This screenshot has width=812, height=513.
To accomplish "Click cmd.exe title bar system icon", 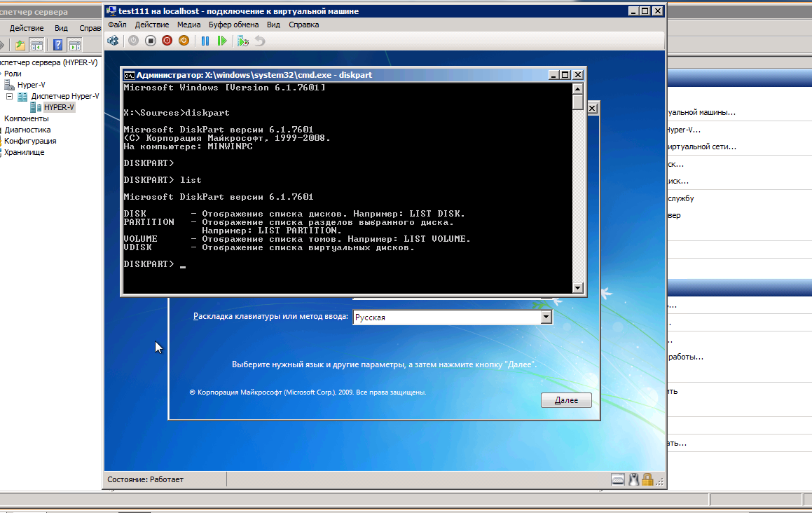I will point(129,75).
